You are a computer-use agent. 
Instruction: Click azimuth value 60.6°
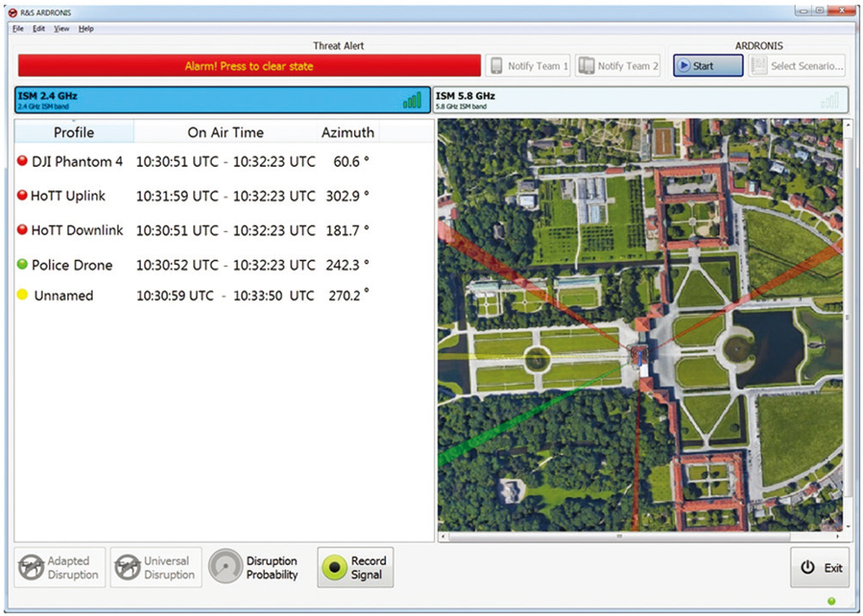(351, 161)
